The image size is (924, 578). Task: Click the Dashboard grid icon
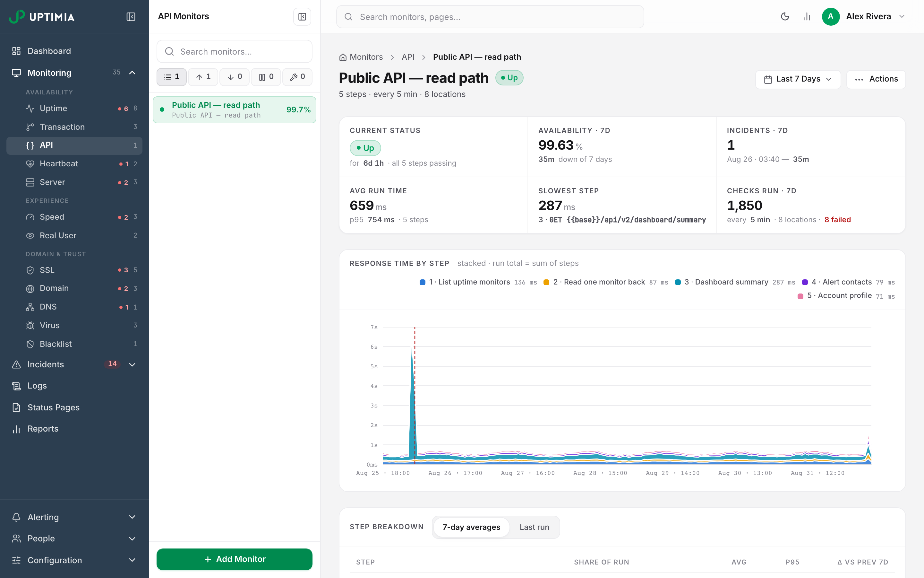(16, 51)
